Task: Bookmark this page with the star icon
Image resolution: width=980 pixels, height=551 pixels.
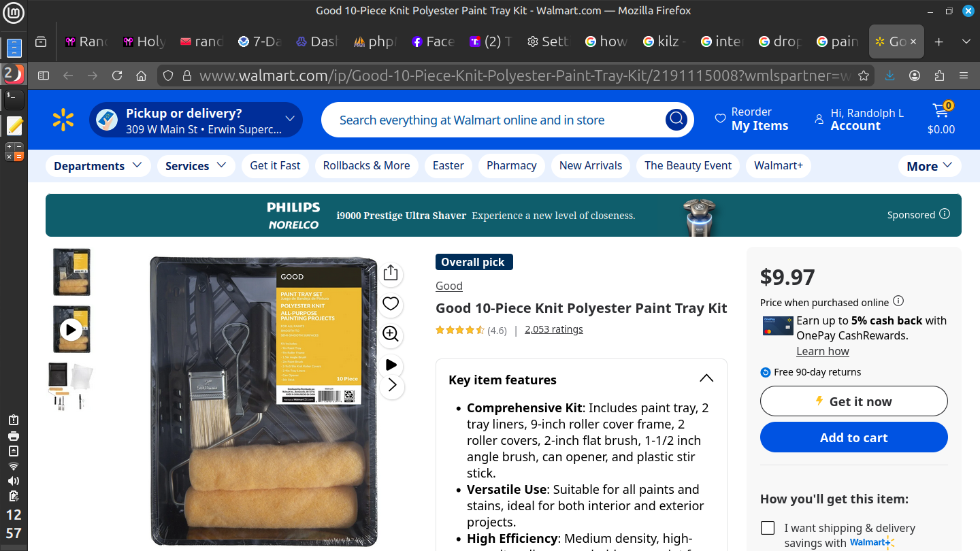Action: 864,76
